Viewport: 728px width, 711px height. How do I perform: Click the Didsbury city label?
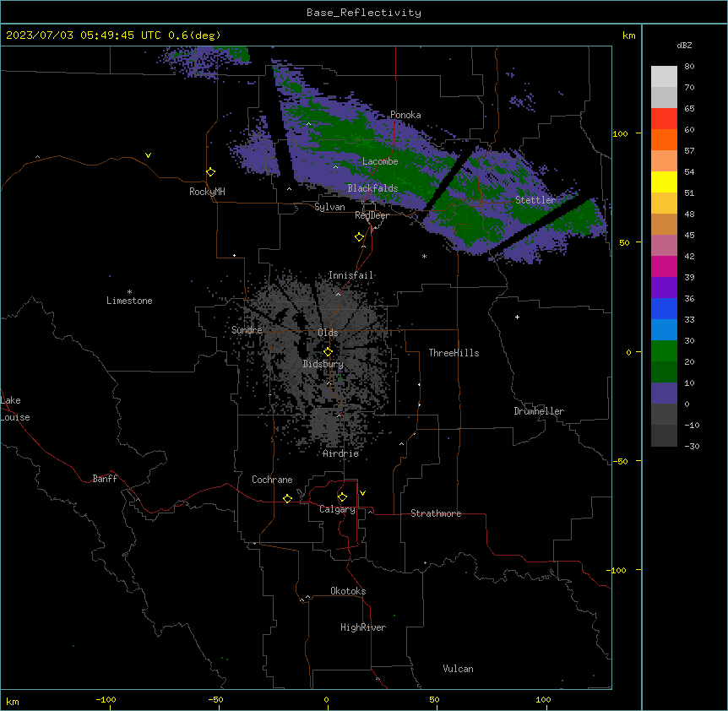pos(323,364)
